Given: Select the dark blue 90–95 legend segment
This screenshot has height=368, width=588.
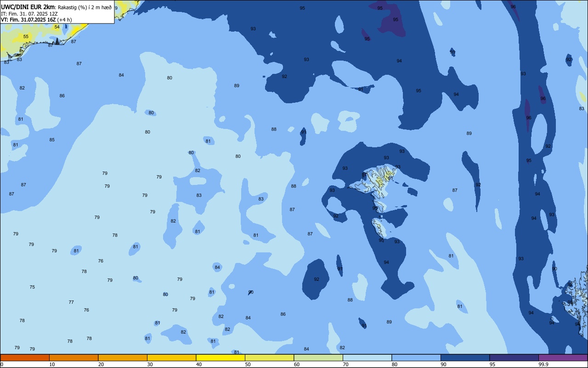Looking at the screenshot, I should point(465,357).
